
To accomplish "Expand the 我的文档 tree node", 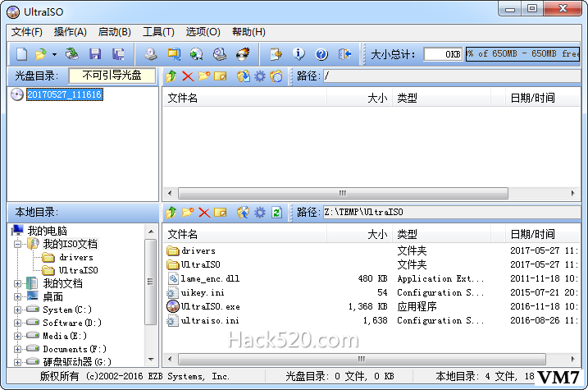I will click(x=17, y=283).
